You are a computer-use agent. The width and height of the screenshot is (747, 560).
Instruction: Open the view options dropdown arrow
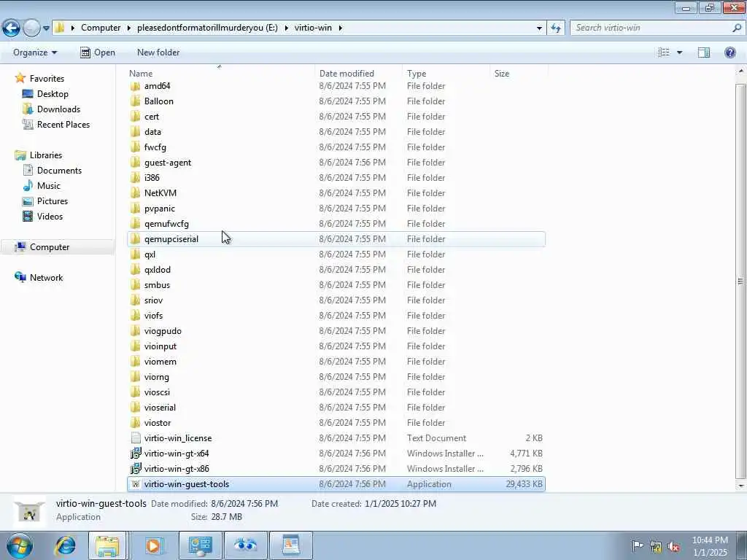680,52
